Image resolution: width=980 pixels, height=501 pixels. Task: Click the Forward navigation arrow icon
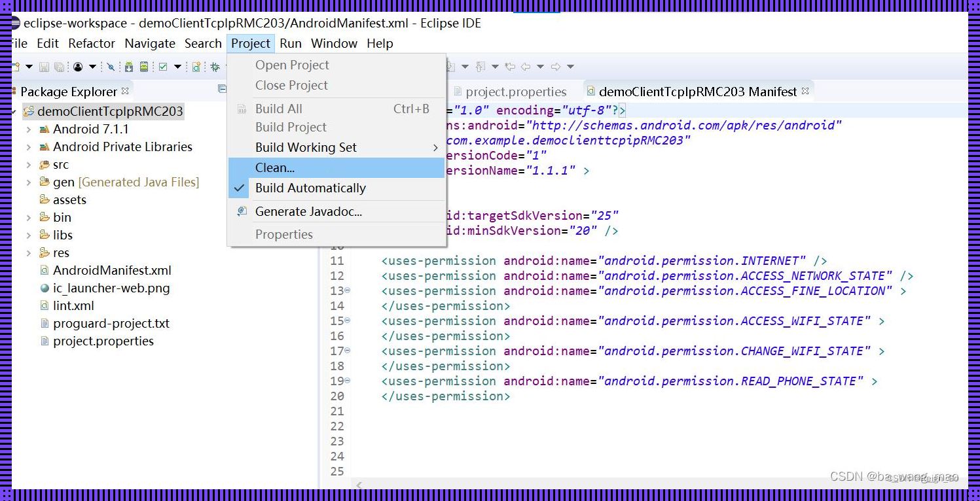[556, 67]
